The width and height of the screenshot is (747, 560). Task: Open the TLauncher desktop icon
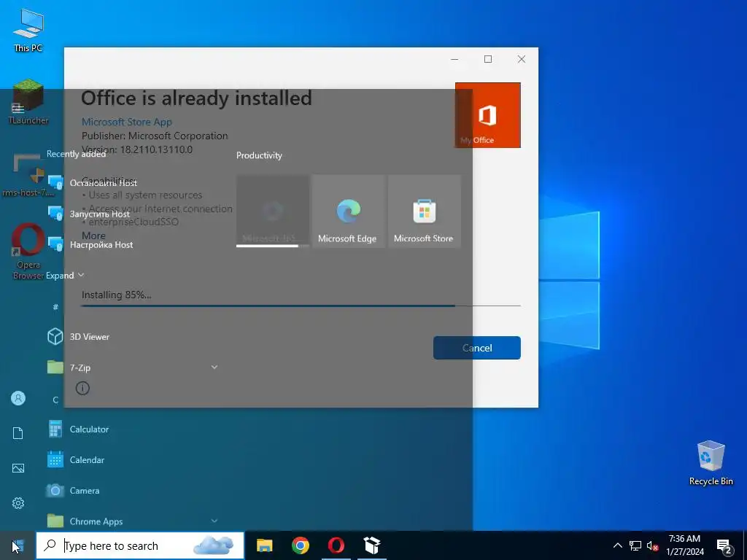[28, 102]
